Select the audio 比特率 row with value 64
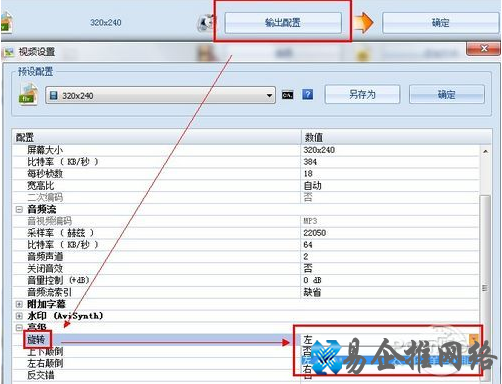The height and width of the screenshot is (384, 502). [246, 245]
